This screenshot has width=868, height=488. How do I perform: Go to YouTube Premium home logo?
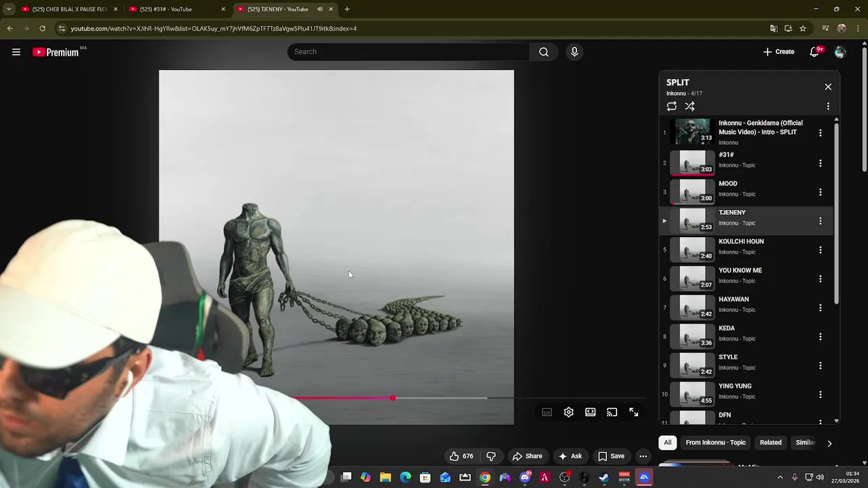pyautogui.click(x=56, y=52)
